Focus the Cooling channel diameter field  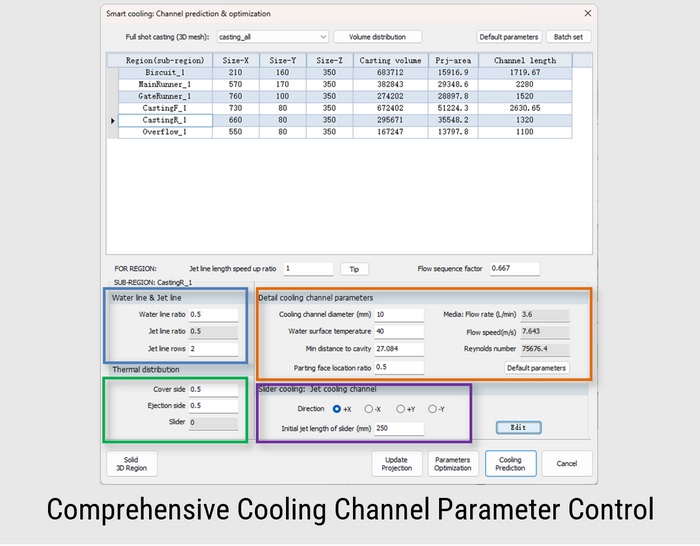399,315
